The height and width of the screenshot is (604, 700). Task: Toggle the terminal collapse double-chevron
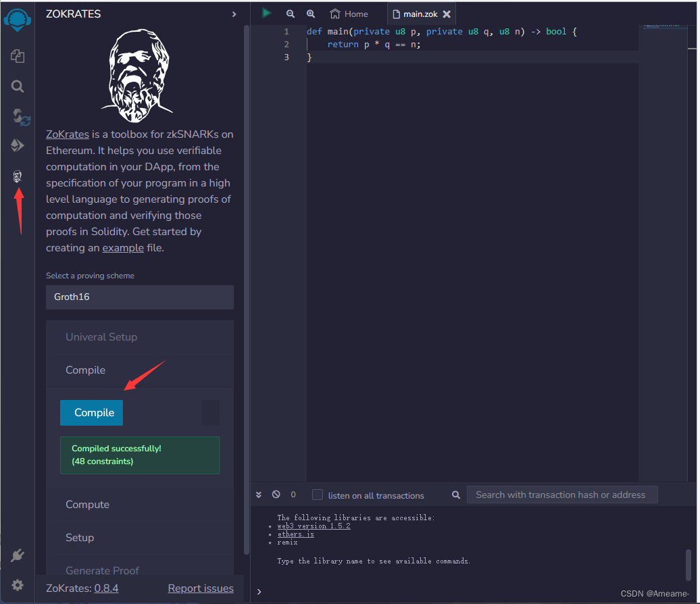coord(259,495)
